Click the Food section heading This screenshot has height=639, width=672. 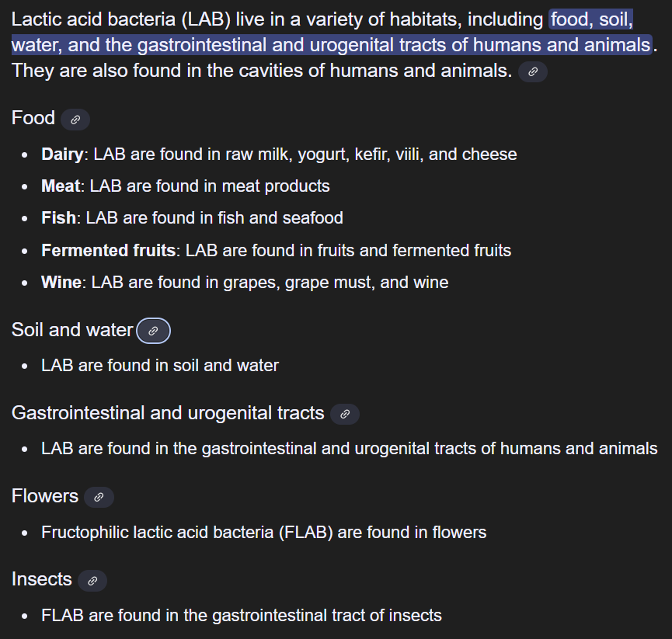pos(33,118)
